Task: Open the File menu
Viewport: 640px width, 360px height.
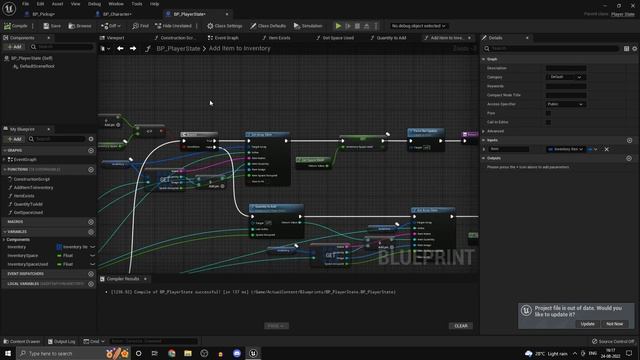Action: (25, 4)
